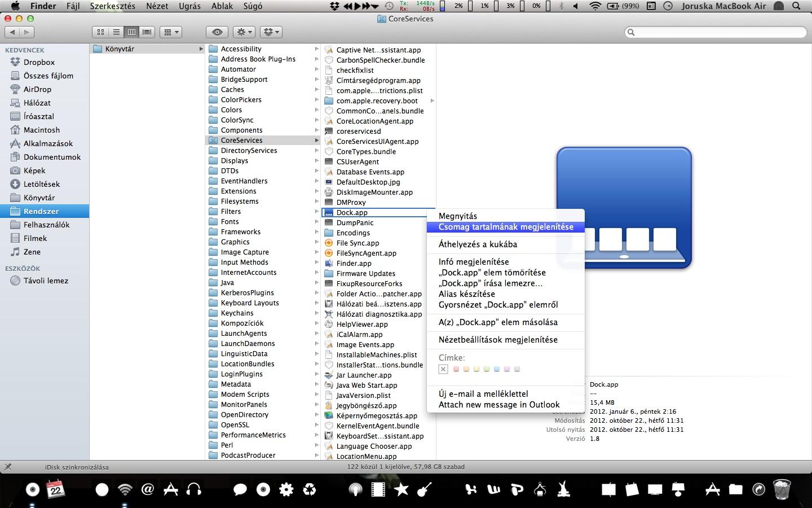Apply the red label color
Image resolution: width=812 pixels, height=508 pixels.
[456, 369]
